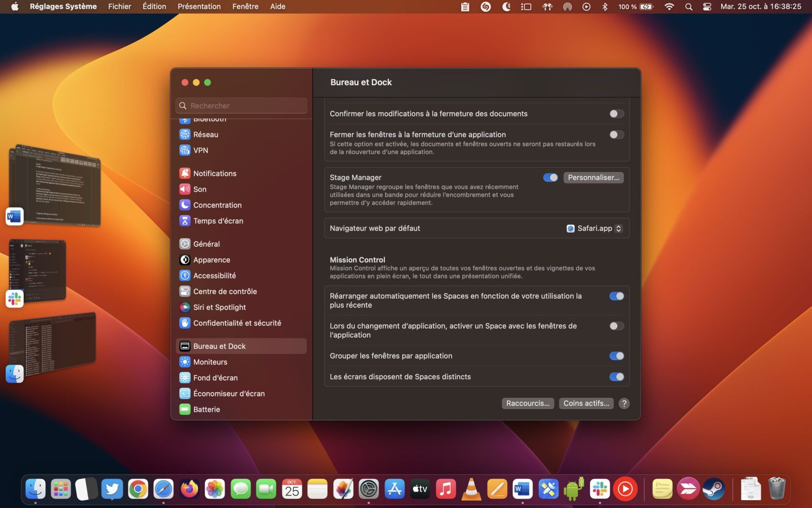Open the Édition menu
Viewport: 812px width, 508px height.
(x=154, y=6)
